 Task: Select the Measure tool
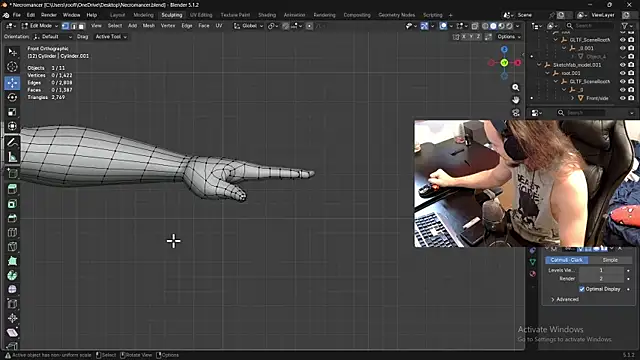(x=12, y=157)
